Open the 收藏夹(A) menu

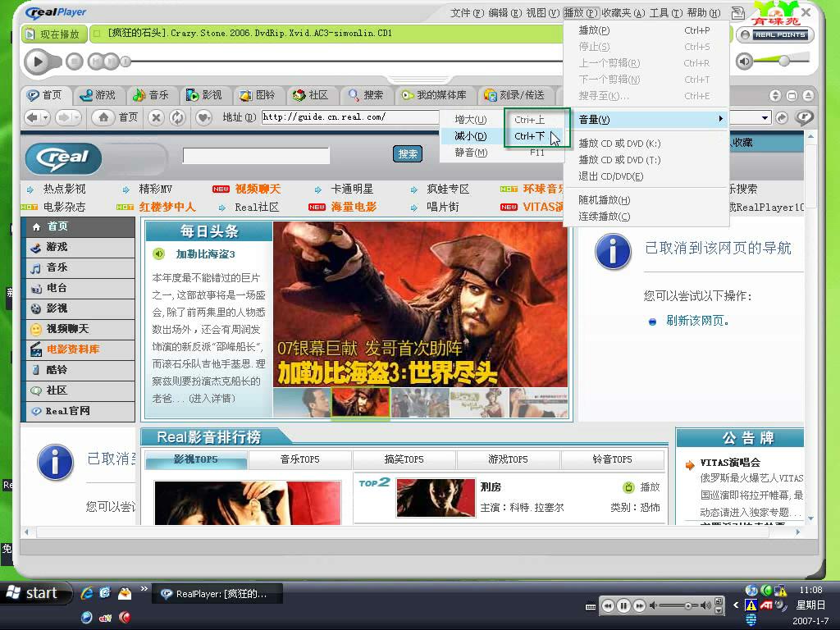(x=623, y=13)
